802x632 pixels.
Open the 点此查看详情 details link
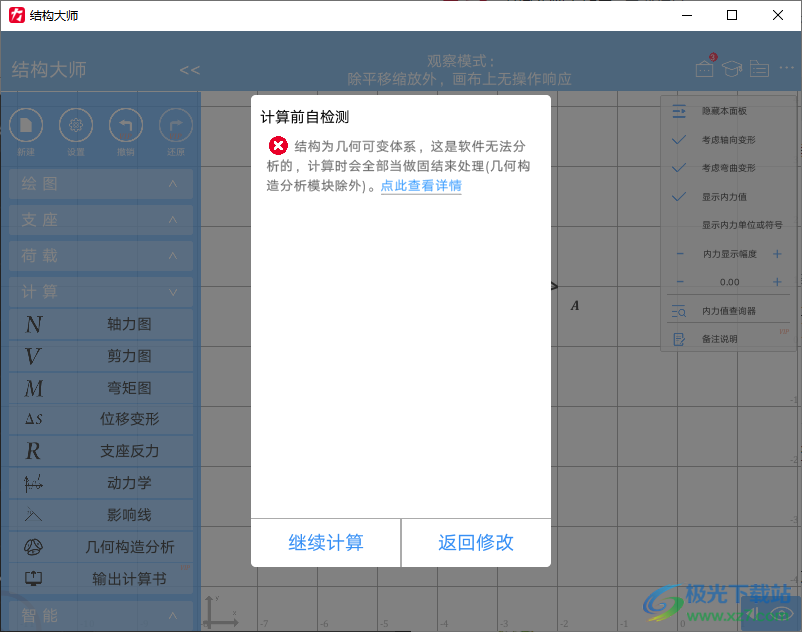point(421,186)
